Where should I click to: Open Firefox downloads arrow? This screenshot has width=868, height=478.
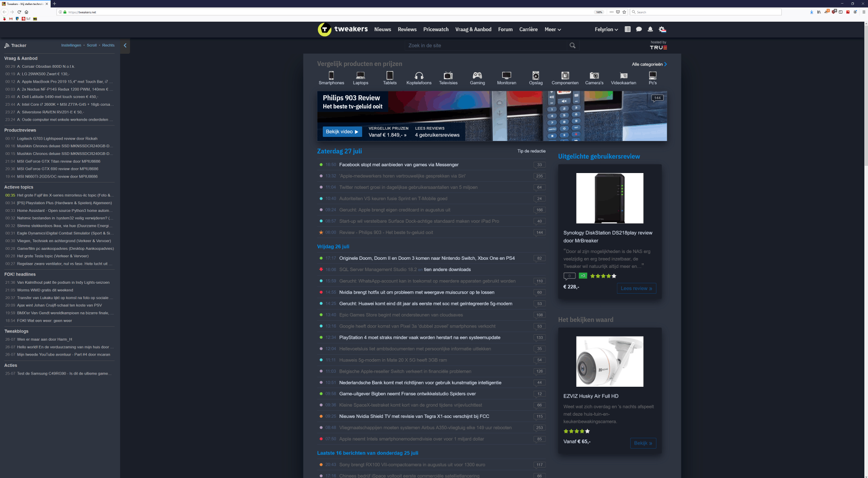click(x=811, y=12)
